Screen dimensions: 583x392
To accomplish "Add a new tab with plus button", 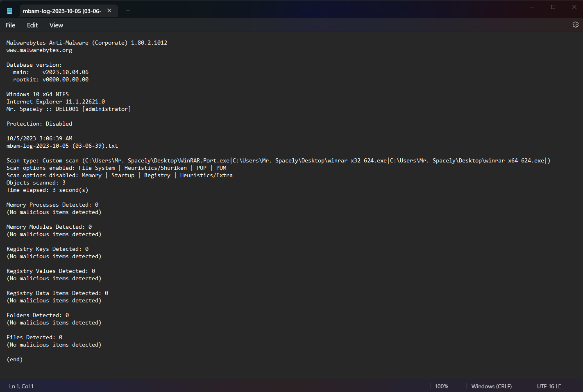I will pos(128,11).
